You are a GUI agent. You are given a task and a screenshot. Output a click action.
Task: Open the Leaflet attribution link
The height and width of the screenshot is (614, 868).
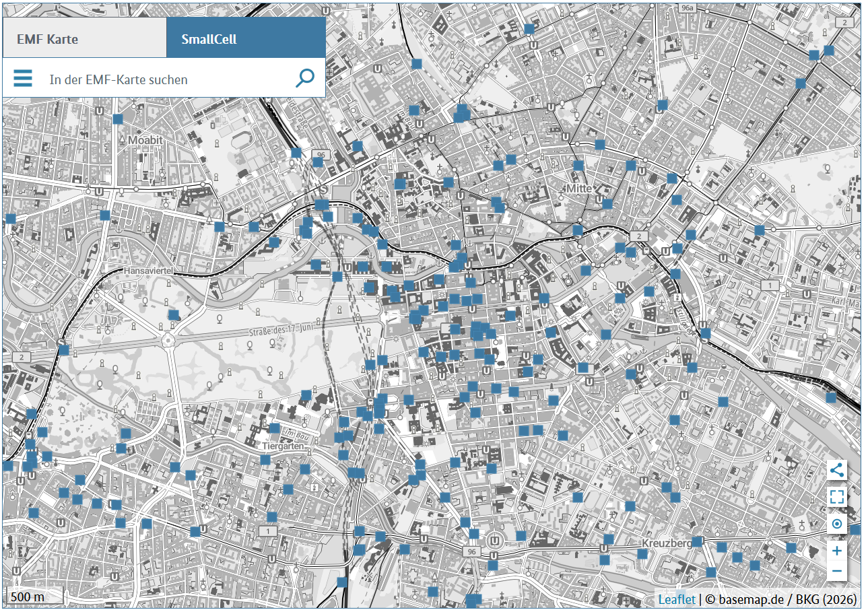pyautogui.click(x=677, y=599)
